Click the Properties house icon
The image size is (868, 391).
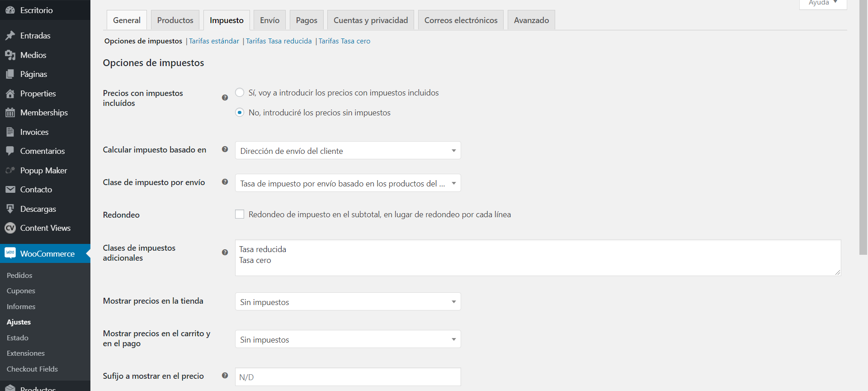coord(10,94)
